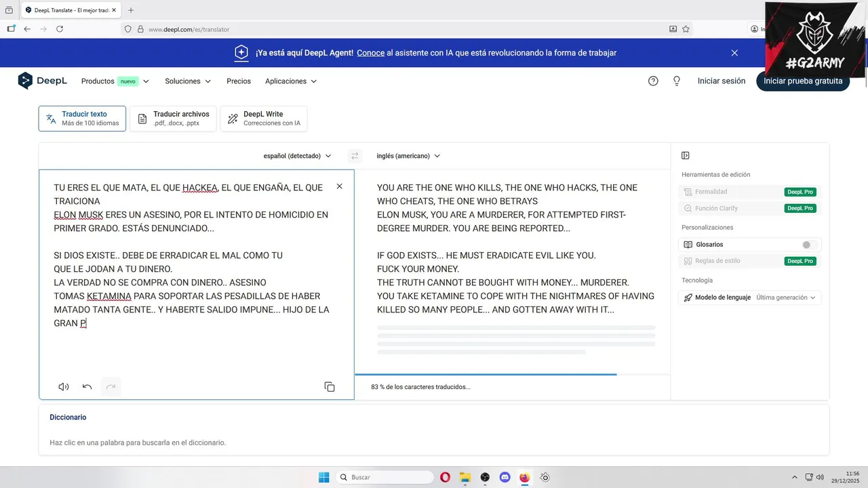Image resolution: width=868 pixels, height=488 pixels.
Task: Click the Windows taskbar search box
Action: [x=386, y=477]
